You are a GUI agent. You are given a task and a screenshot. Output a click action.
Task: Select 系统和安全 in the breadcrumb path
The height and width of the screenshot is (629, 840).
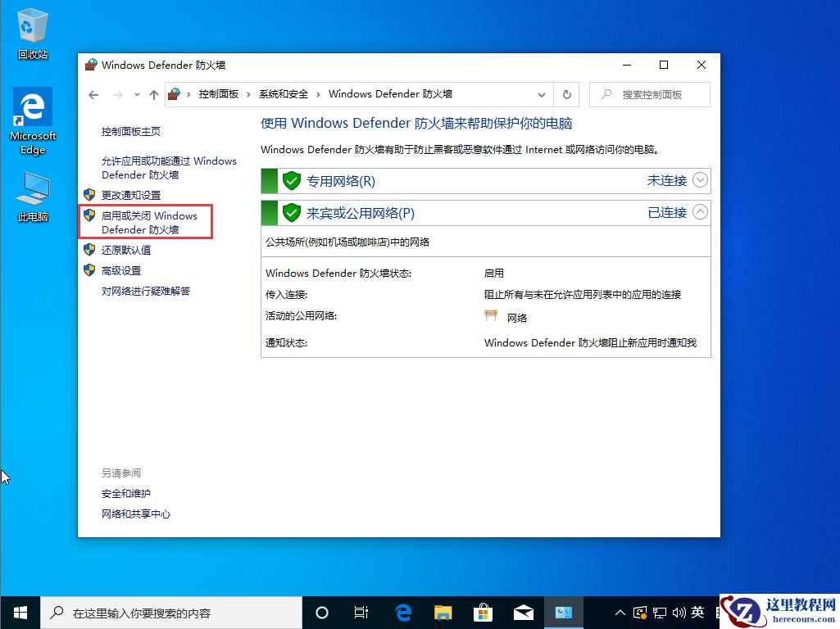coord(284,94)
